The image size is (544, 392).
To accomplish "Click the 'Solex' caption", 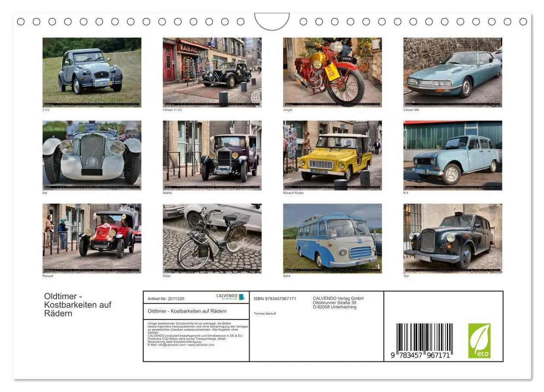I will [167, 276].
